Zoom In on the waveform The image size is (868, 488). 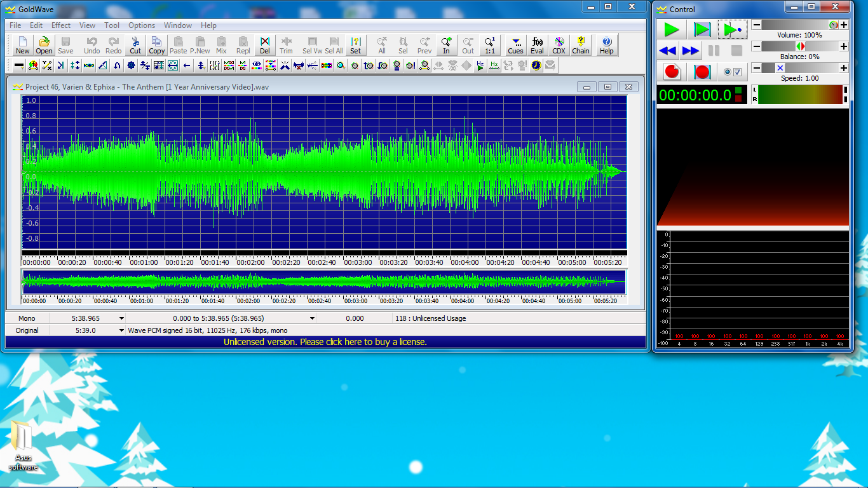click(x=446, y=45)
